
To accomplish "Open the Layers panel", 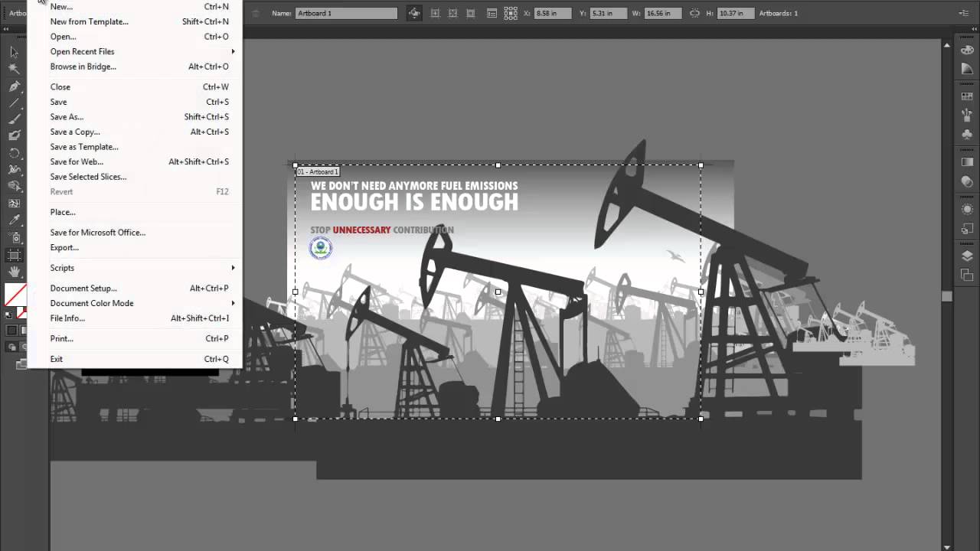I will (x=967, y=256).
